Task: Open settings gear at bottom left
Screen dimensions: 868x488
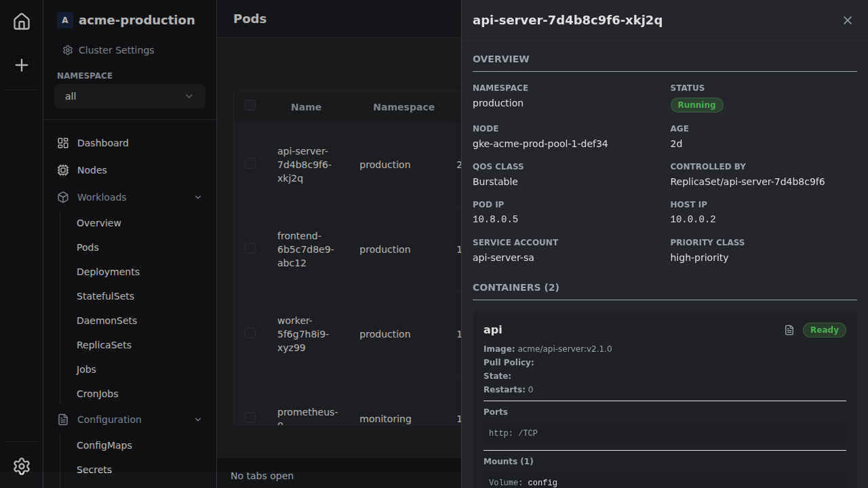Action: click(22, 466)
